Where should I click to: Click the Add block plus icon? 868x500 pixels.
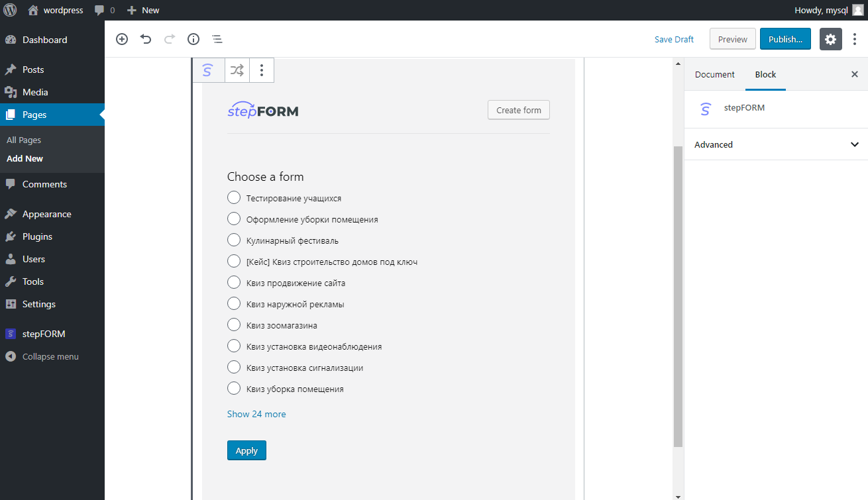(x=122, y=39)
